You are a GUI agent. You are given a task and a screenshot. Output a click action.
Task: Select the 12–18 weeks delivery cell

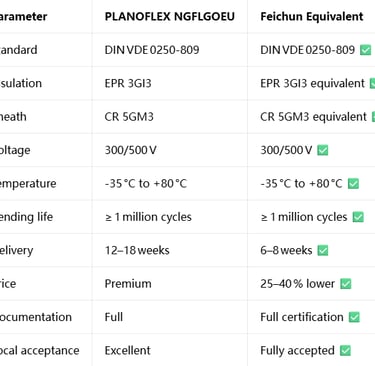click(137, 250)
